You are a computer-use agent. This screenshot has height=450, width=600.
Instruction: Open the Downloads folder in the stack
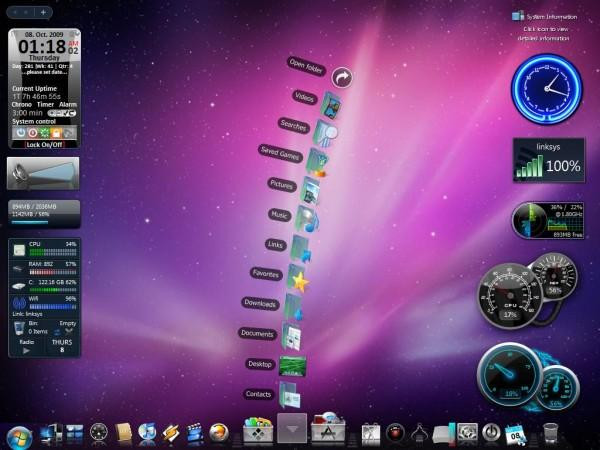coord(296,306)
